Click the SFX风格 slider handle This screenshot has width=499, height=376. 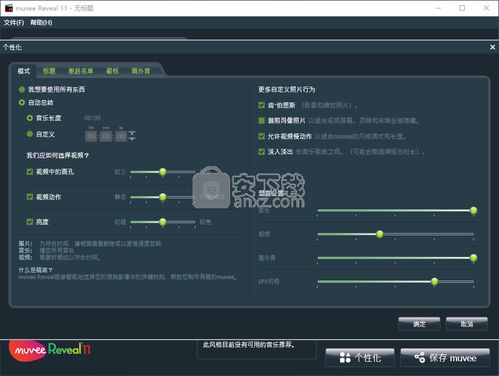pyautogui.click(x=434, y=282)
